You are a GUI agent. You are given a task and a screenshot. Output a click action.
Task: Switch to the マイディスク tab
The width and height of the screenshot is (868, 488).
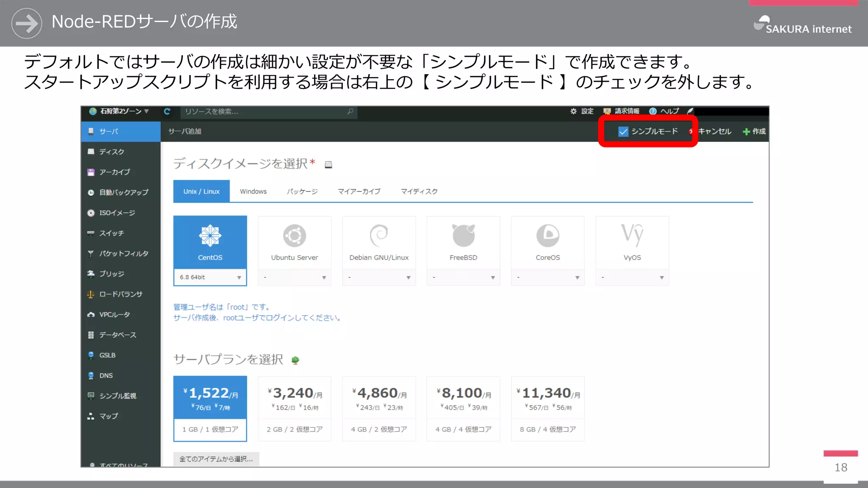(x=419, y=191)
